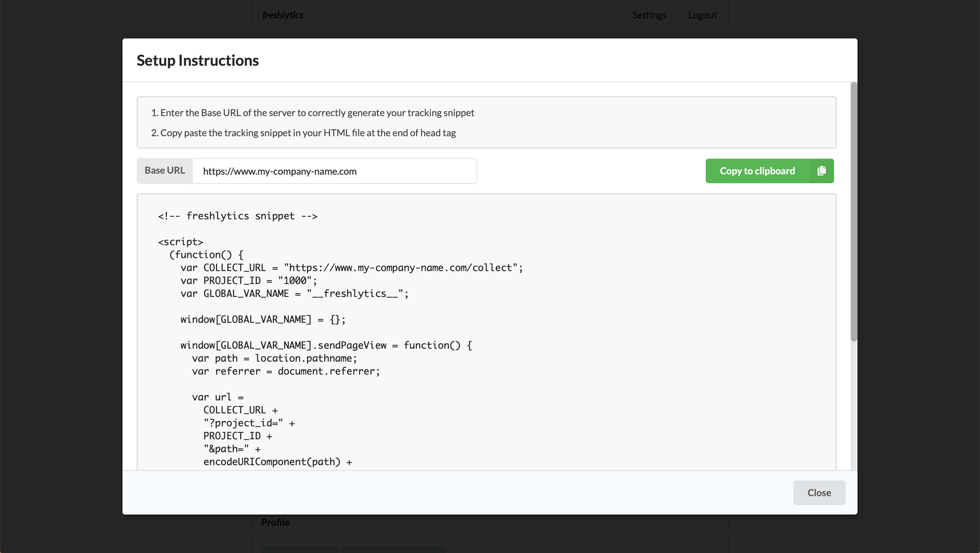
Task: Click the GLOBAL_VAR_NAME declaration line
Action: [294, 294]
